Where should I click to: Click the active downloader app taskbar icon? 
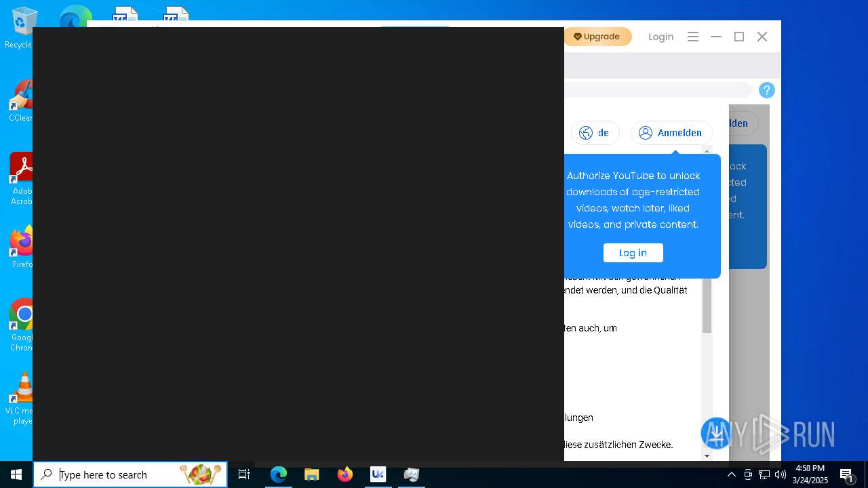[378, 474]
